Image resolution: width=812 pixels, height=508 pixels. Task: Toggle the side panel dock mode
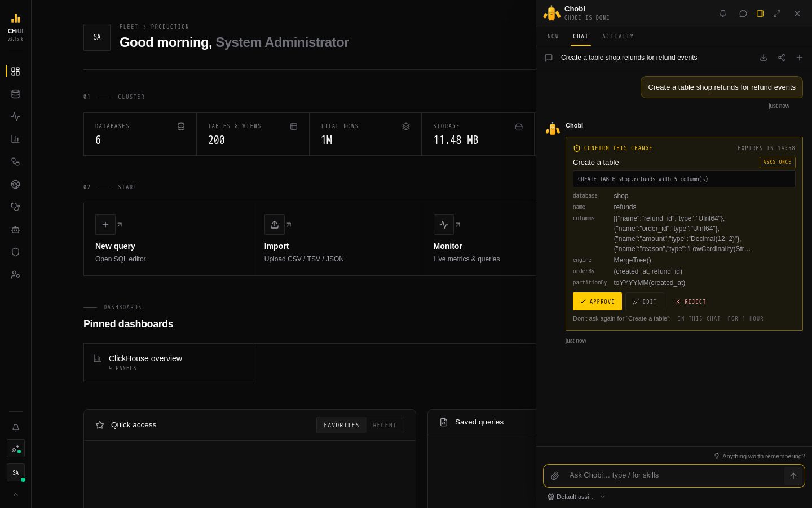pos(760,14)
